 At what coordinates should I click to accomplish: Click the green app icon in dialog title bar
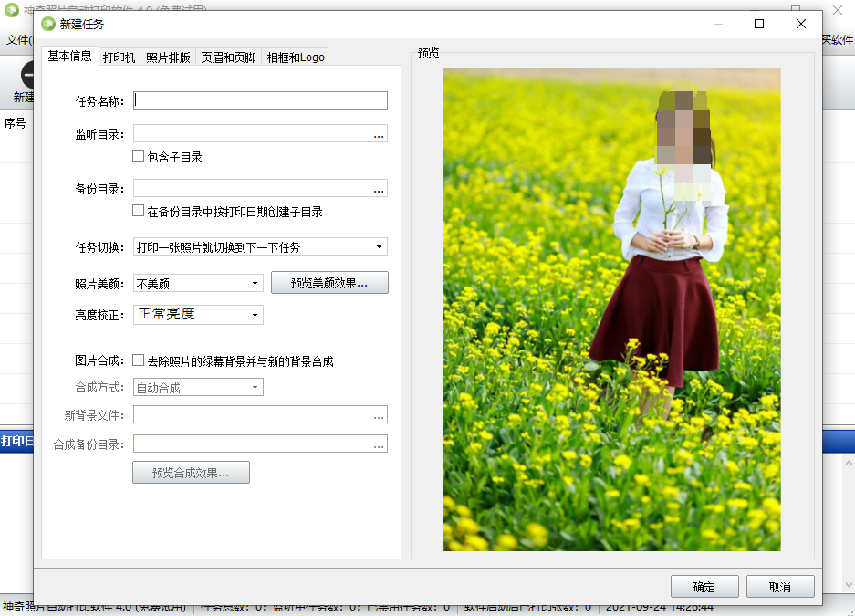coord(48,25)
